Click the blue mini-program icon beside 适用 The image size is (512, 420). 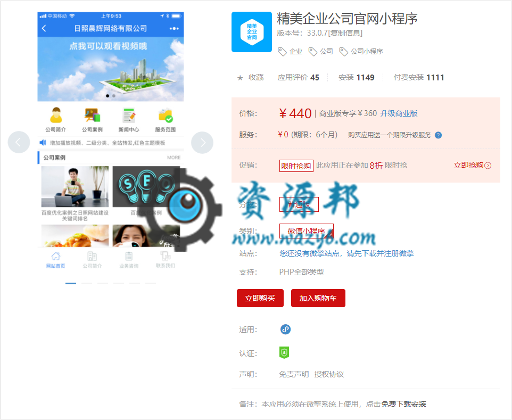point(285,329)
